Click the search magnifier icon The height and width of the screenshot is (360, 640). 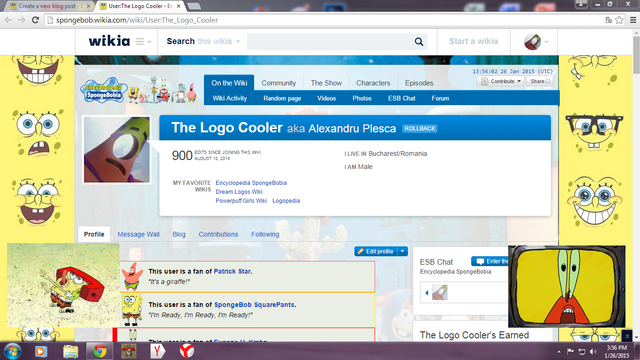pyautogui.click(x=419, y=42)
